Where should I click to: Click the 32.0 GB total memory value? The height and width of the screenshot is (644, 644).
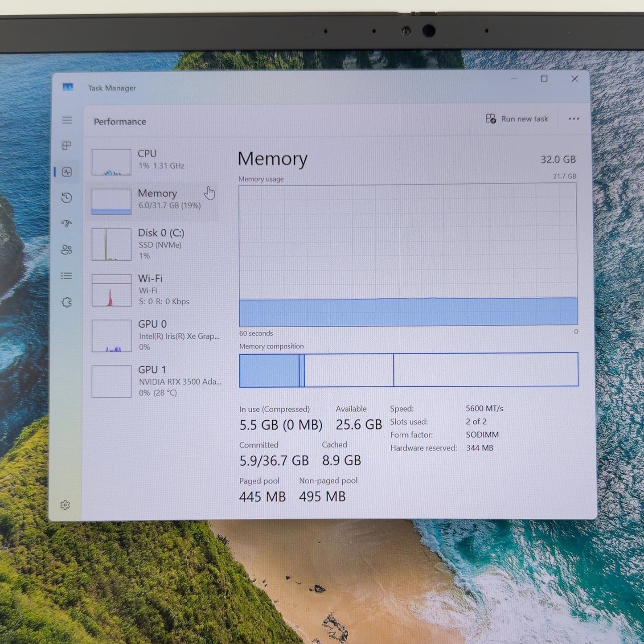pos(558,160)
